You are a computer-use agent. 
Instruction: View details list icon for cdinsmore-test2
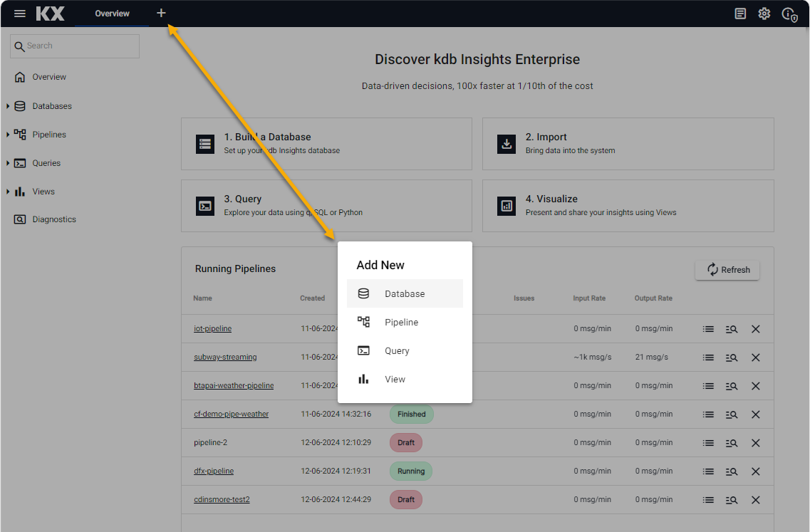tap(708, 500)
